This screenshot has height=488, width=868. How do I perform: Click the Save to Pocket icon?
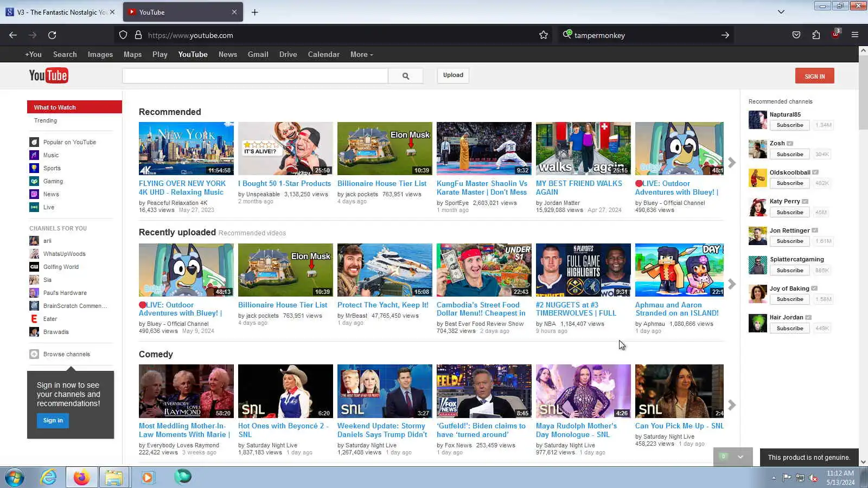click(796, 35)
